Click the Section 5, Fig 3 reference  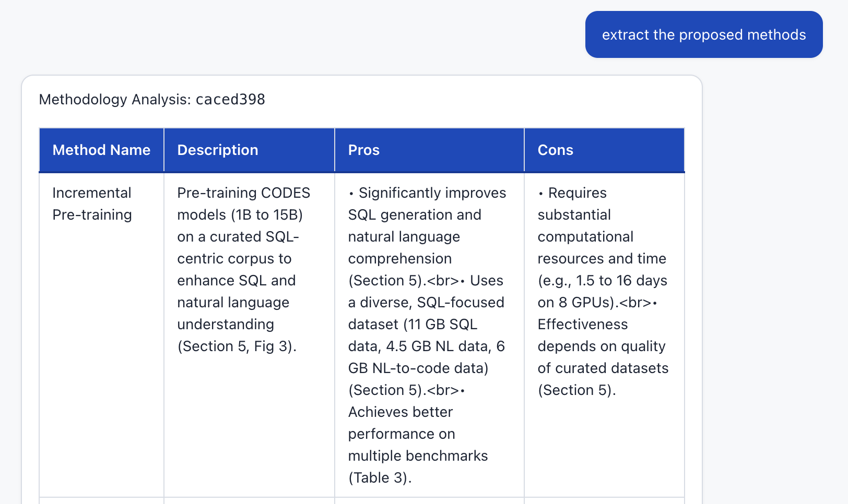point(237,346)
